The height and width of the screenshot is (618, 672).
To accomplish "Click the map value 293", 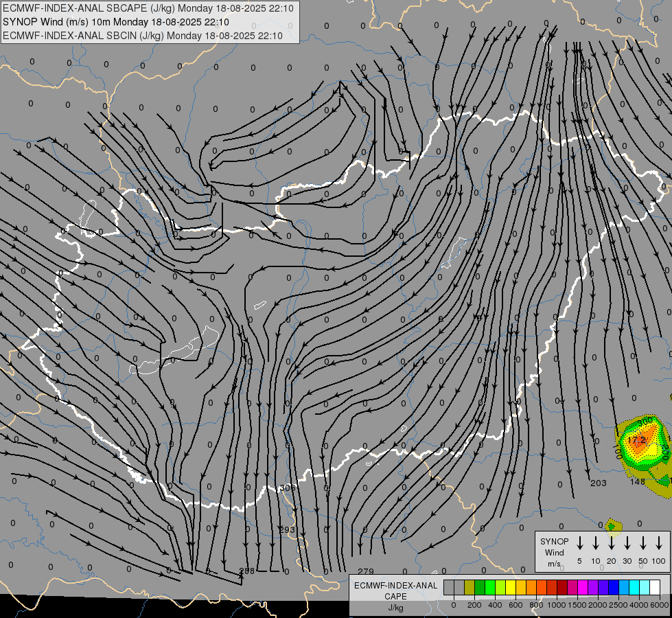I will point(287,529).
